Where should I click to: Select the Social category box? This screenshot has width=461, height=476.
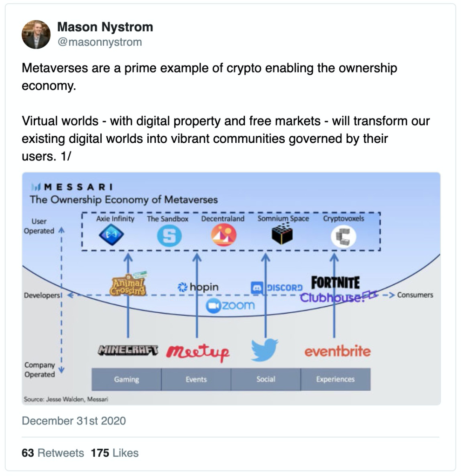tap(266, 379)
